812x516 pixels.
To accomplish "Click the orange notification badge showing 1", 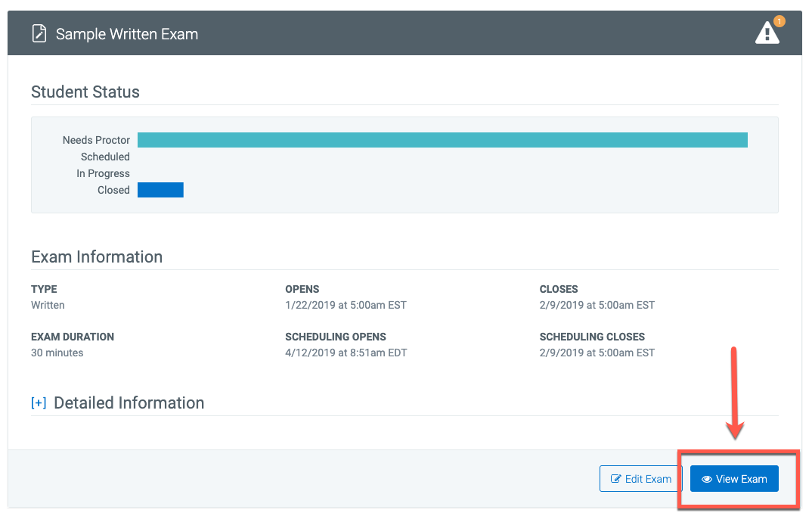I will tap(779, 21).
